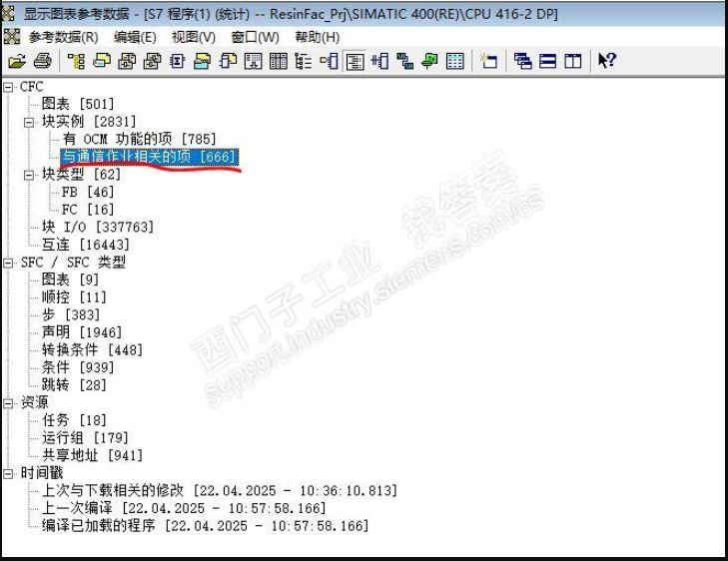
Task: Select the highlighted 与通信作业相关的项 [666] item
Action: coord(150,157)
